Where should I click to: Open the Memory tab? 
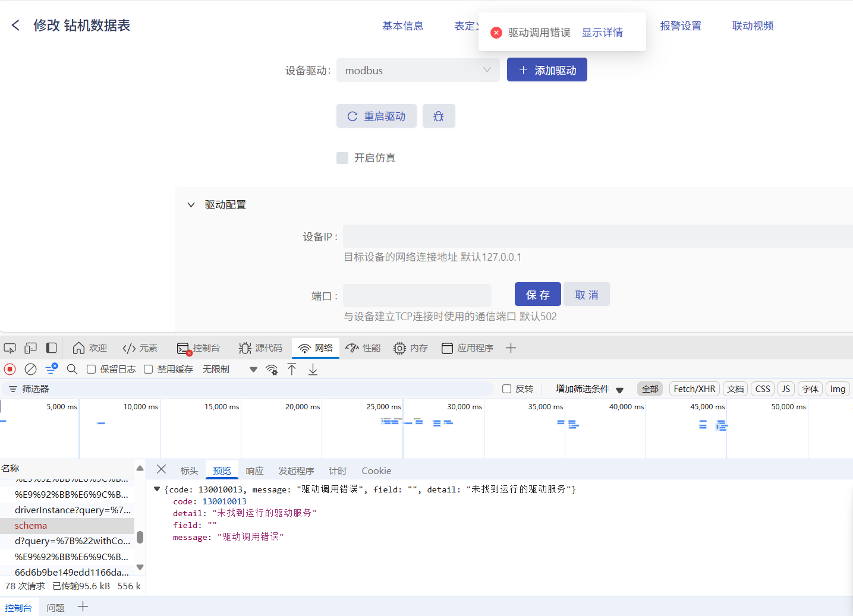point(411,348)
